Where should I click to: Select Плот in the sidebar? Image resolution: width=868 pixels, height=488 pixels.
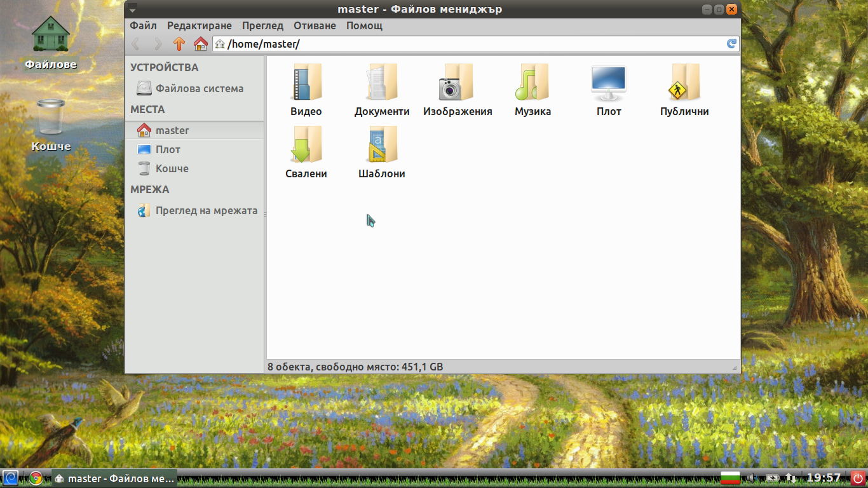[194, 149]
